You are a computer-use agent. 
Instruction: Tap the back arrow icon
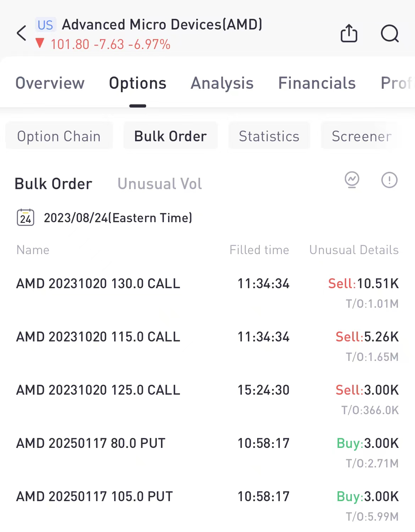(x=22, y=33)
